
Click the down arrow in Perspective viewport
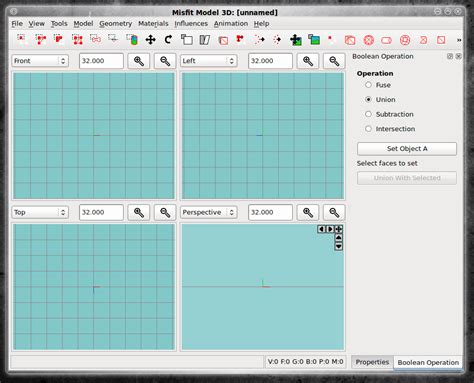(x=338, y=247)
